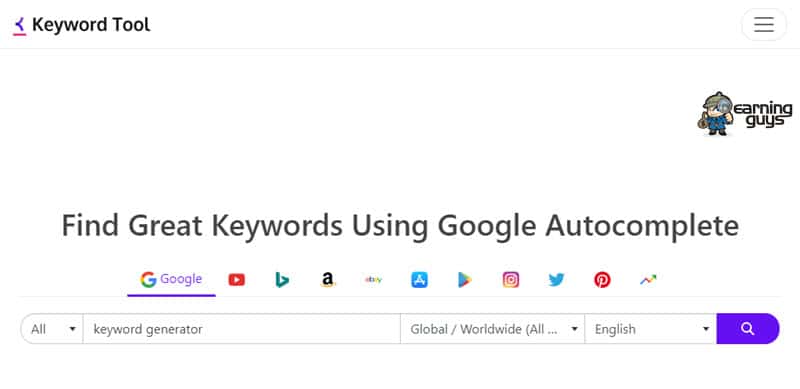Choose the Amazon keyword source icon
Screen dimensions: 800x389
328,280
